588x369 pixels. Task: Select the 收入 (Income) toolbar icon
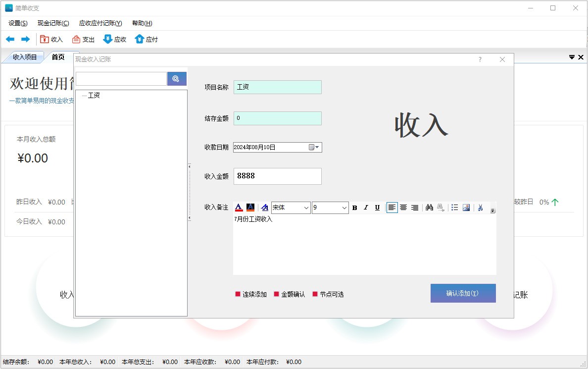51,39
